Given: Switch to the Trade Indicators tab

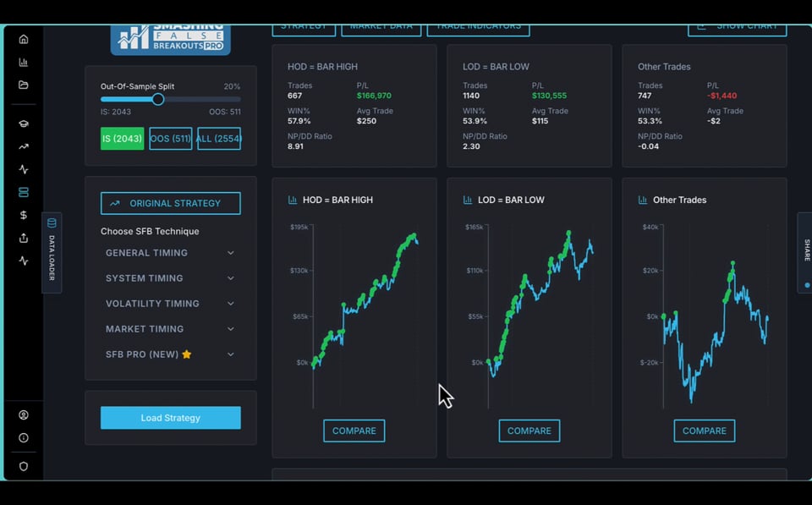Looking at the screenshot, I should click(x=478, y=30).
